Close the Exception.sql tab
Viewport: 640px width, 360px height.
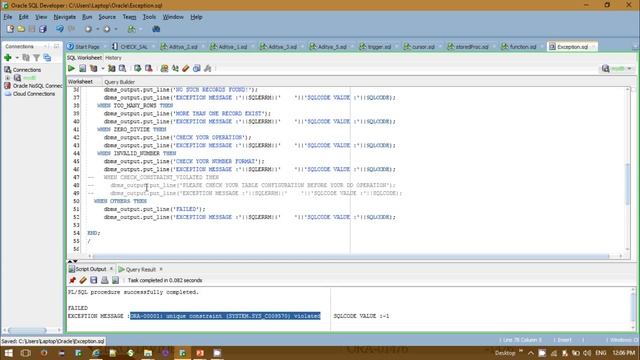pos(594,47)
